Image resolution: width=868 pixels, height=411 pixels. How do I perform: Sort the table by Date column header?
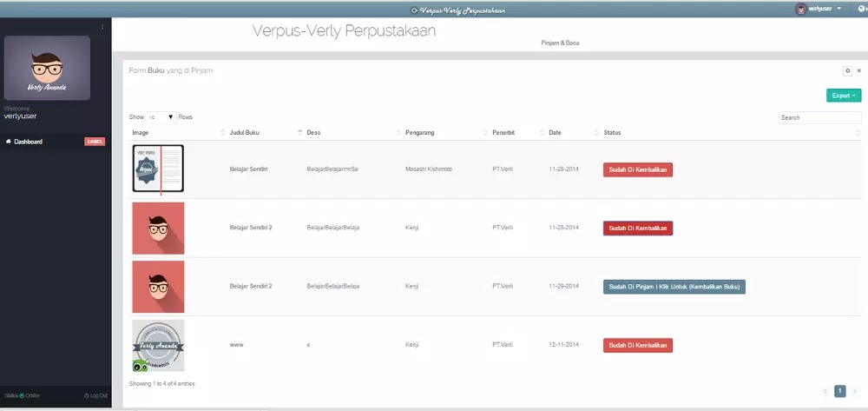tap(556, 133)
